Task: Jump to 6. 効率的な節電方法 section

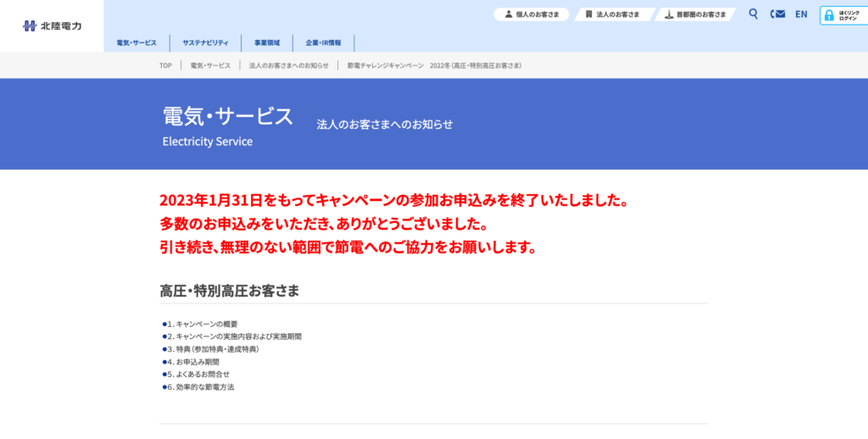Action: pyautogui.click(x=200, y=386)
